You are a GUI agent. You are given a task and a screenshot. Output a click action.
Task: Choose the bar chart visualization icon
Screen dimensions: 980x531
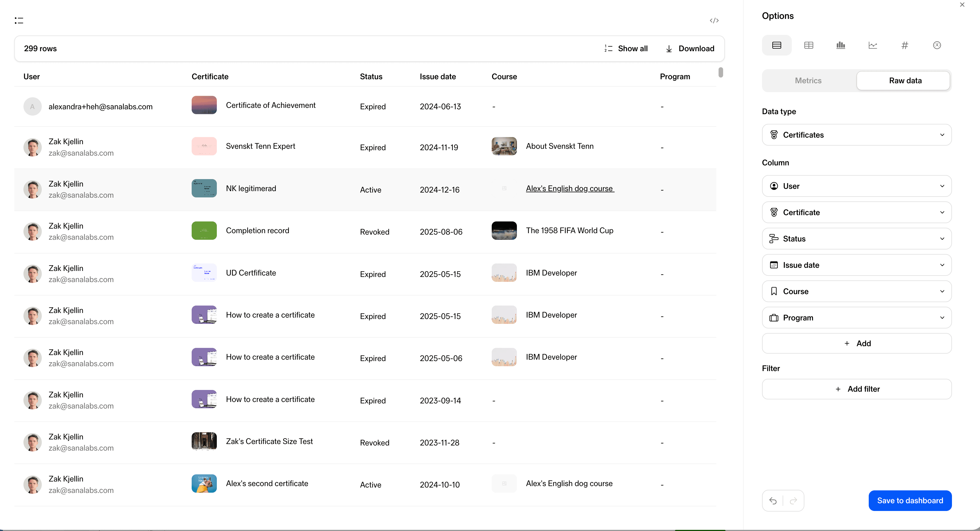(x=840, y=45)
